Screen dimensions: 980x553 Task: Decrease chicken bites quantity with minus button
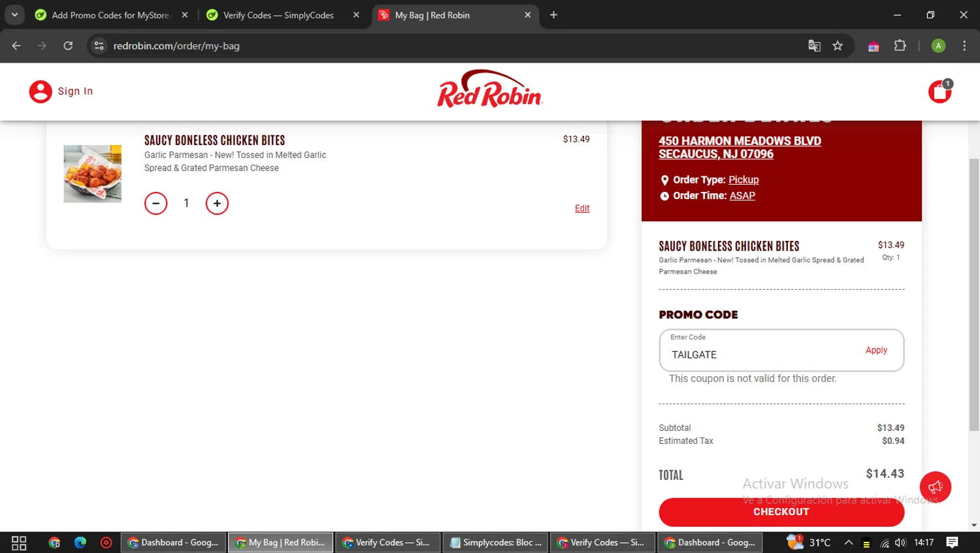tap(155, 203)
